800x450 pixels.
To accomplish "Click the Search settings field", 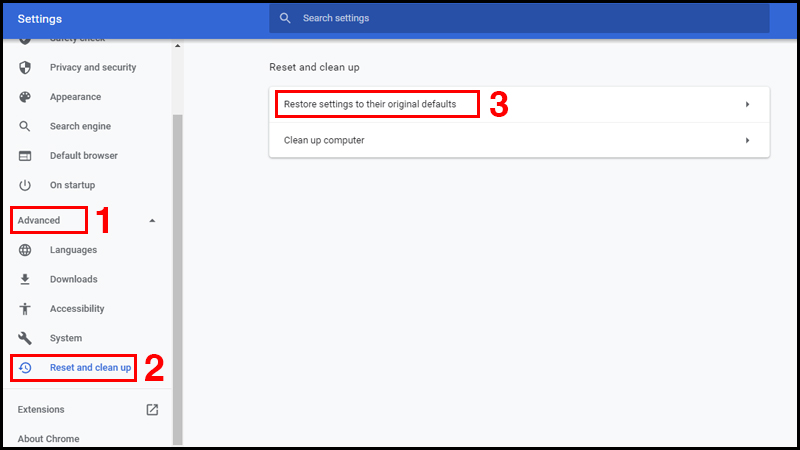I will pyautogui.click(x=519, y=18).
